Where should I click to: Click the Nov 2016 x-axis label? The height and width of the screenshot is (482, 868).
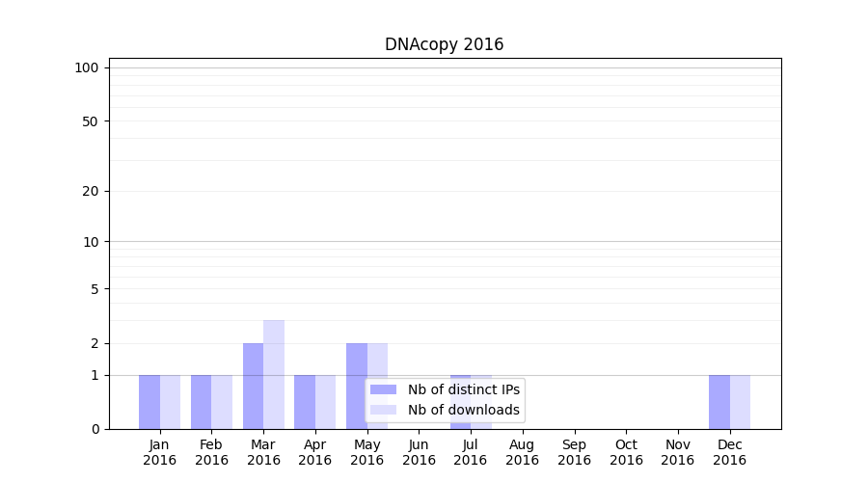677,452
